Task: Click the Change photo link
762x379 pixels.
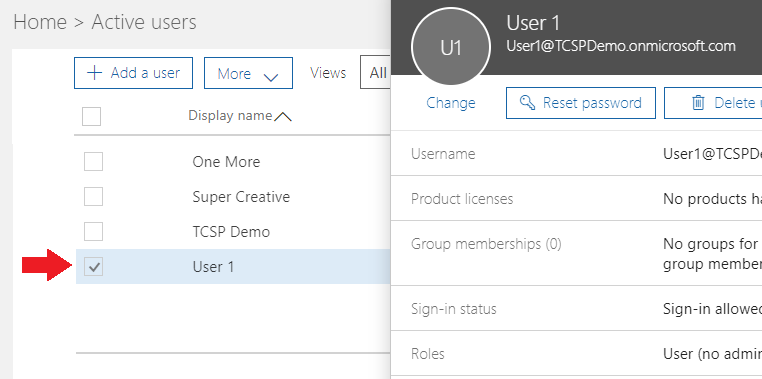Action: click(x=450, y=103)
